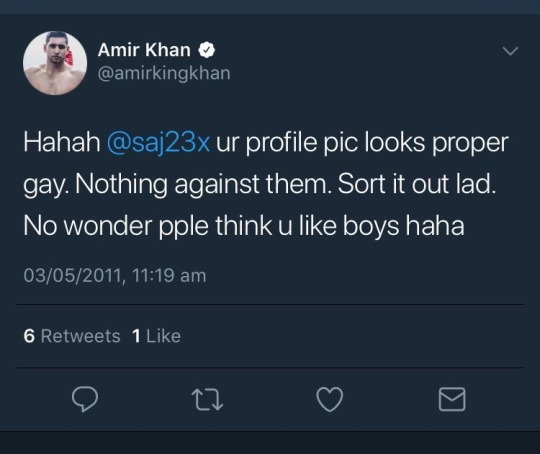The height and width of the screenshot is (454, 540).
Task: Open the Amir Khan display name profile link
Action: [x=144, y=50]
